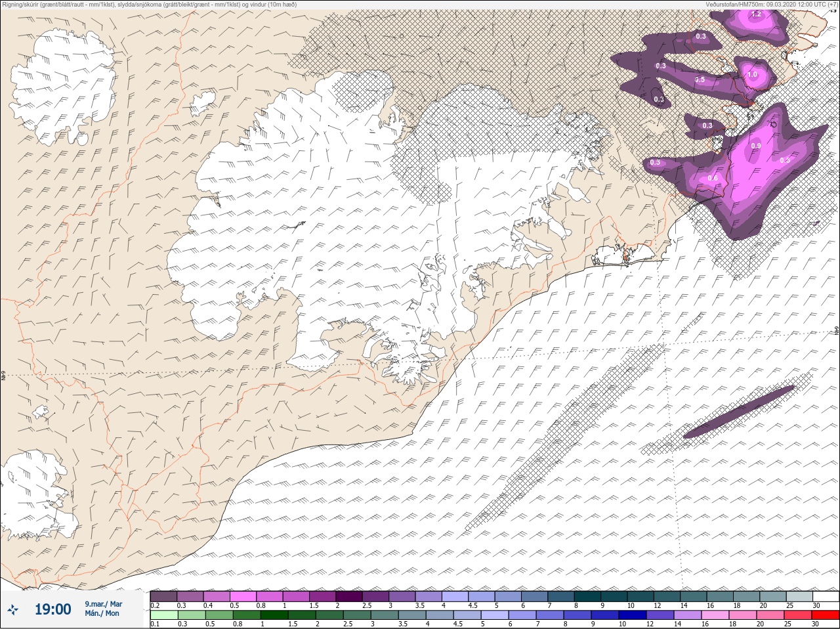
Task: Click the '1.2' precipitation value on the map
Action: click(756, 14)
